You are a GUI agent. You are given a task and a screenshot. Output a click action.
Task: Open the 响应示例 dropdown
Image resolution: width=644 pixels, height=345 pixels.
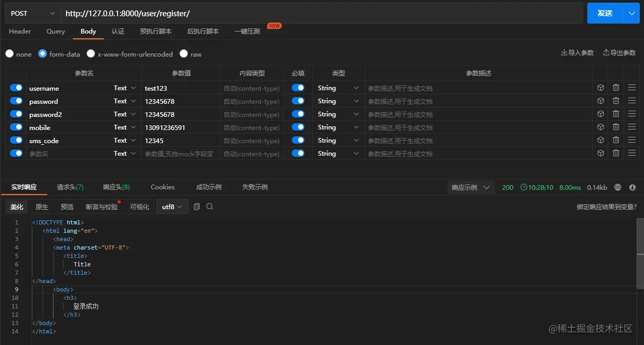pyautogui.click(x=471, y=187)
